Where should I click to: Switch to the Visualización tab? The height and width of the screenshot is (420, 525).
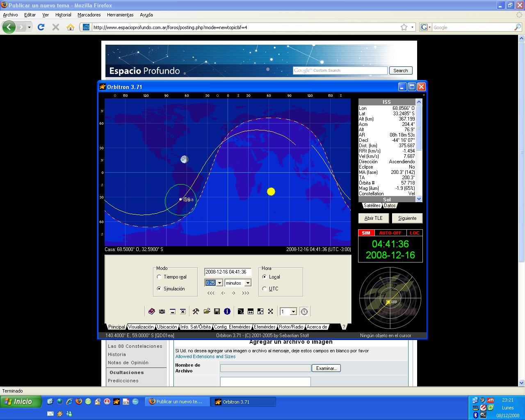[141, 327]
